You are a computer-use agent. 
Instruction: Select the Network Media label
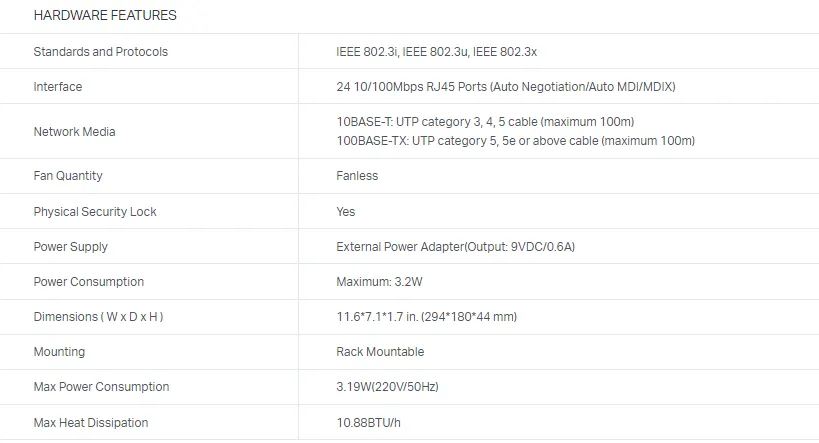74,132
